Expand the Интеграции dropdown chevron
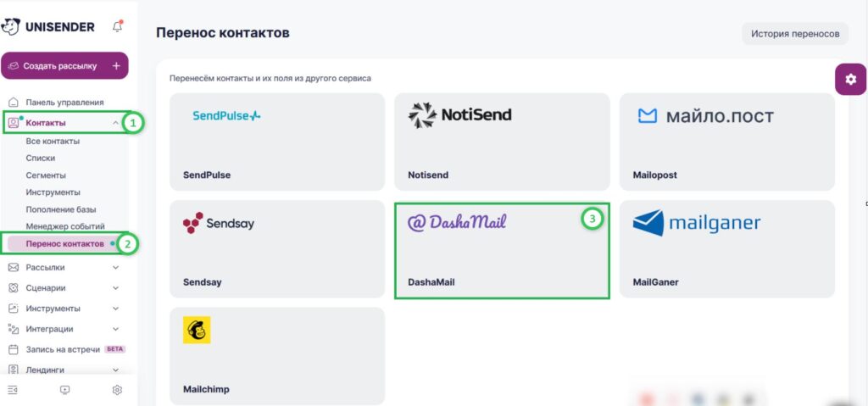868x406 pixels. 115,329
